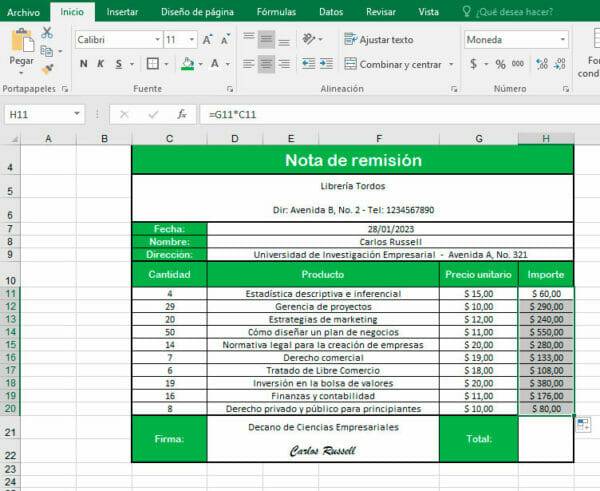Click the Total: label cell

pos(479,439)
